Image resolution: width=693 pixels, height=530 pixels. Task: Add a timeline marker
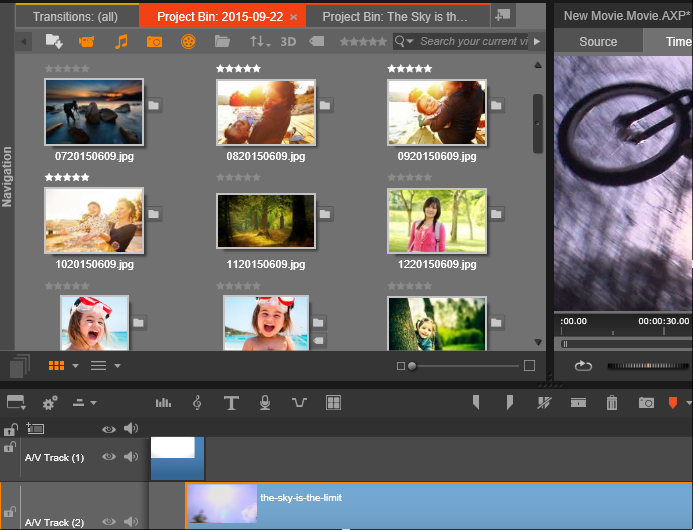coord(673,403)
